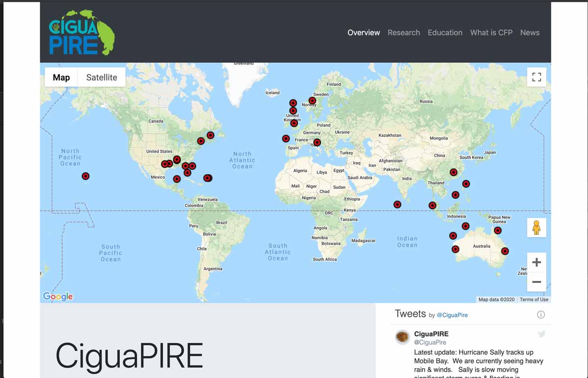Open the @CiguaPire Tweets link

[x=452, y=315]
